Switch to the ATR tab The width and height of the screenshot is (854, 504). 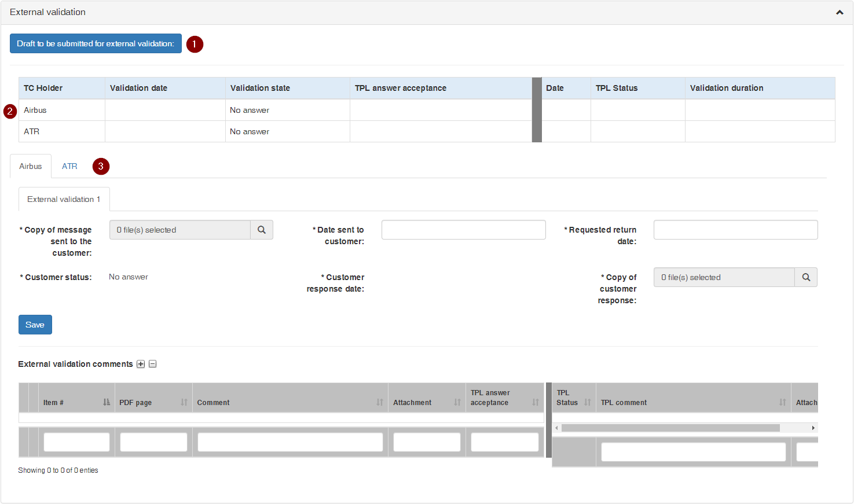pyautogui.click(x=69, y=166)
